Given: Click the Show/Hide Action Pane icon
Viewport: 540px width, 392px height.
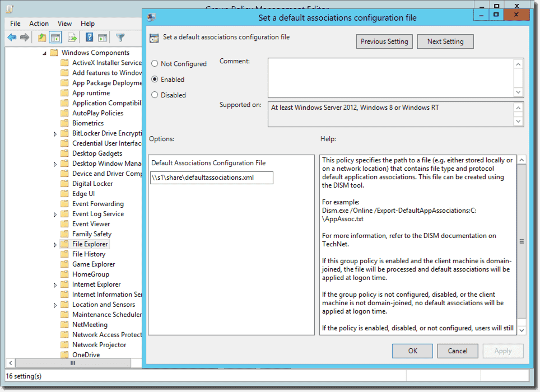Looking at the screenshot, I should point(103,37).
